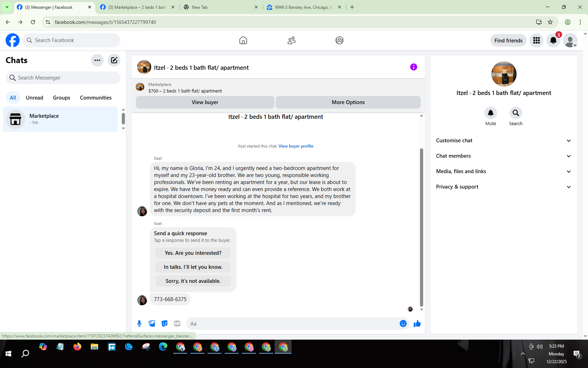Choose a sticker icon
588x368 pixels.
click(x=164, y=323)
